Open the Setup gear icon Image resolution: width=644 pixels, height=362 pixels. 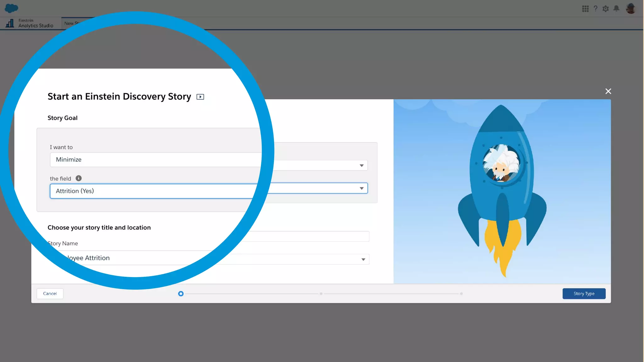(x=606, y=9)
